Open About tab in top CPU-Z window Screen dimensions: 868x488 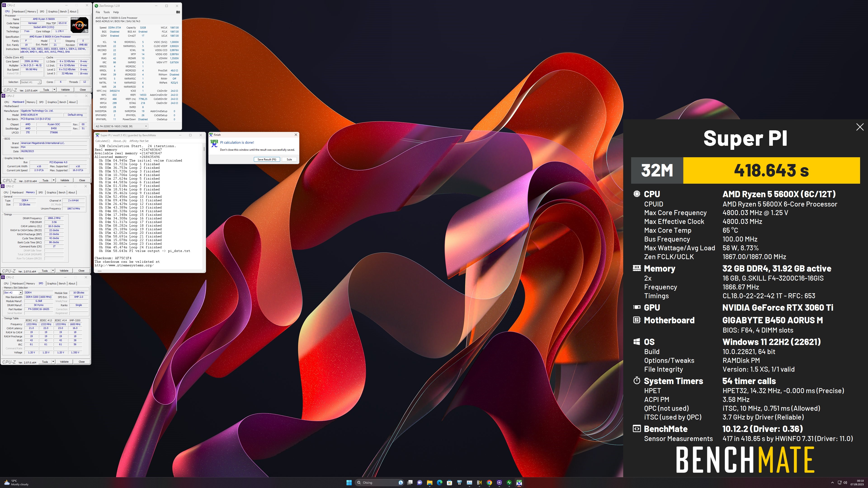(73, 12)
